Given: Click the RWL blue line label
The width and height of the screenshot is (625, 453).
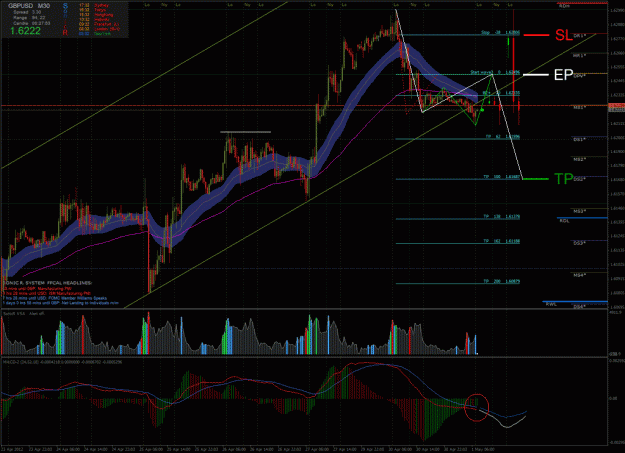Looking at the screenshot, I should pos(551,305).
